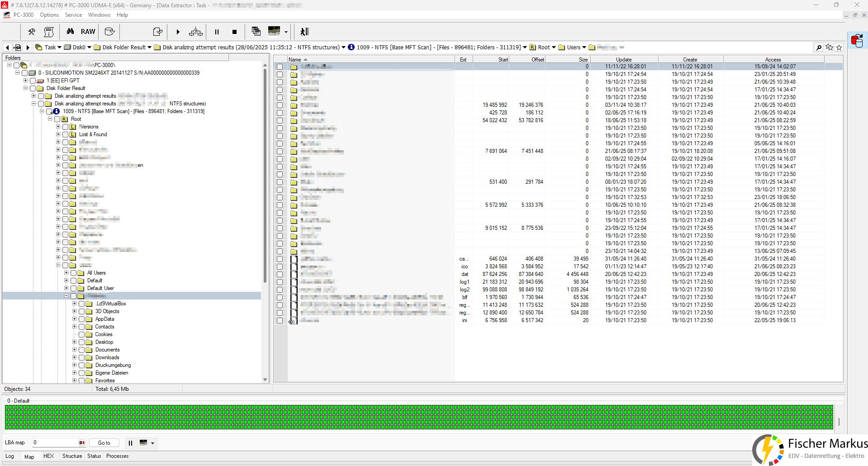Click the star-plus add favorite icon

click(x=829, y=47)
